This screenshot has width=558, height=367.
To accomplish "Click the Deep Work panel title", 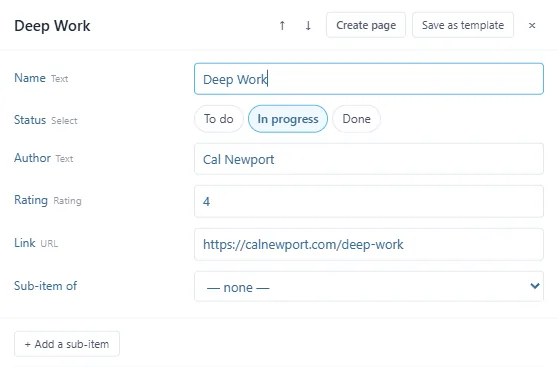I will 52,26.
